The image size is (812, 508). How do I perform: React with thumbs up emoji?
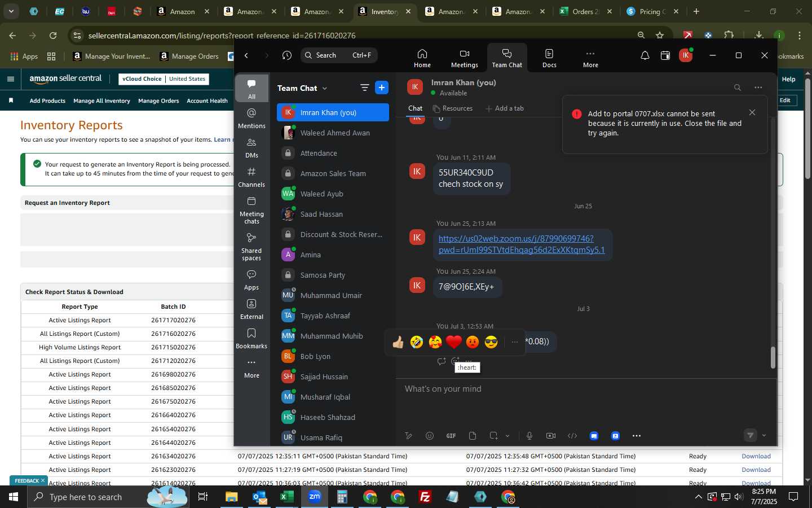click(x=398, y=342)
